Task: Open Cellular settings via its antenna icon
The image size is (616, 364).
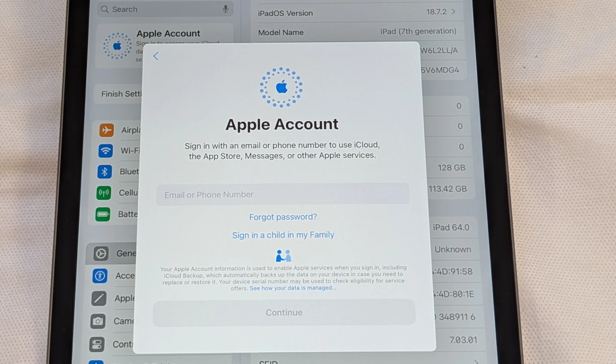Action: click(104, 193)
